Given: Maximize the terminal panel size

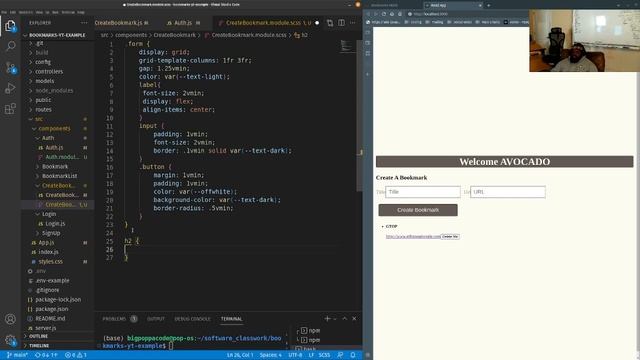Looking at the screenshot, I should 344,318.
